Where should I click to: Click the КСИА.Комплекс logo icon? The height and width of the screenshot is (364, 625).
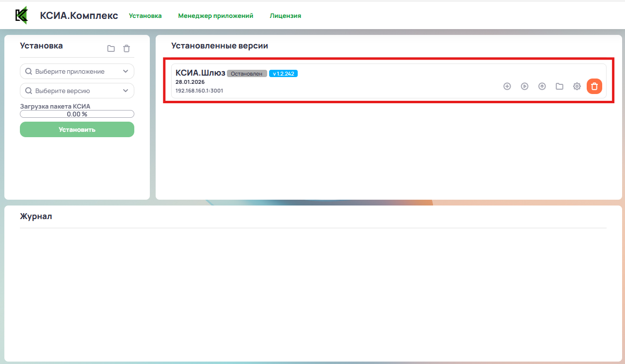click(21, 16)
